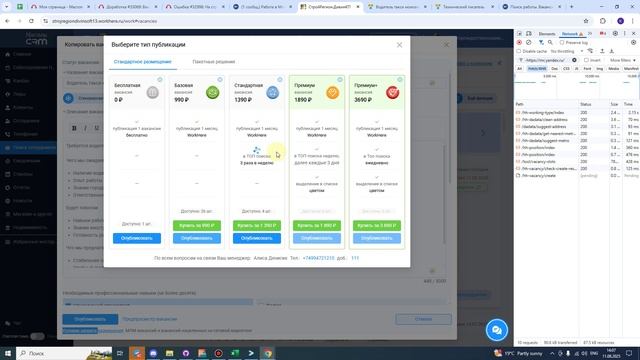
Task: Publish with the Стандартная plan
Action: [257, 238]
